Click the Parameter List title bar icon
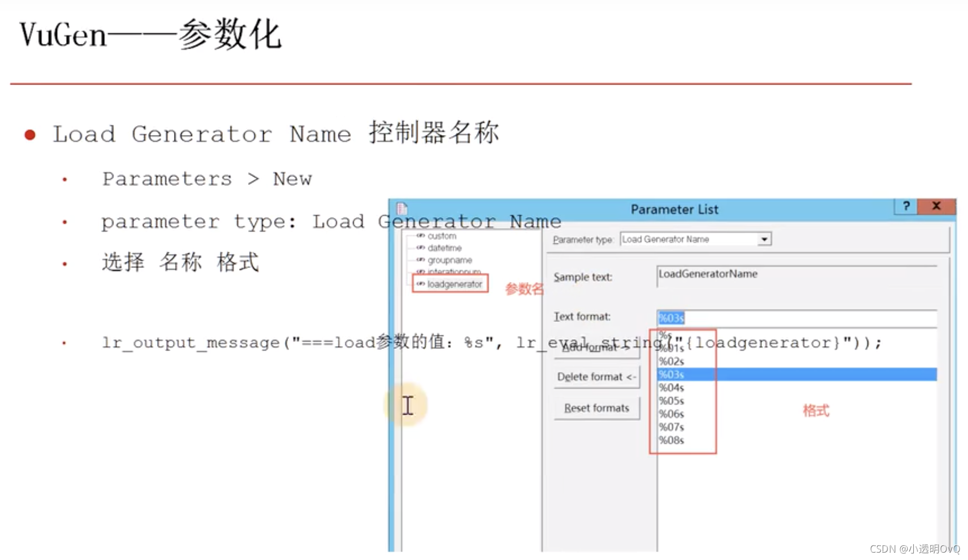 pyautogui.click(x=402, y=209)
